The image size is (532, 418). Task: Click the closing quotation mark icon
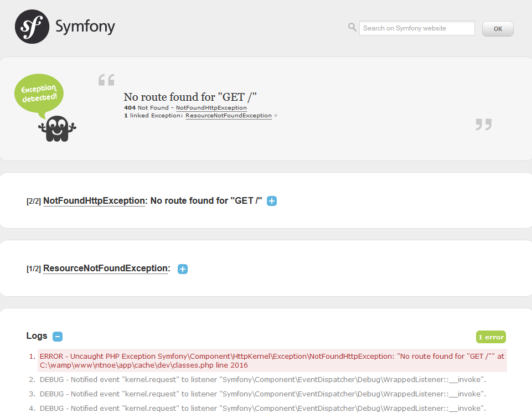(x=483, y=125)
